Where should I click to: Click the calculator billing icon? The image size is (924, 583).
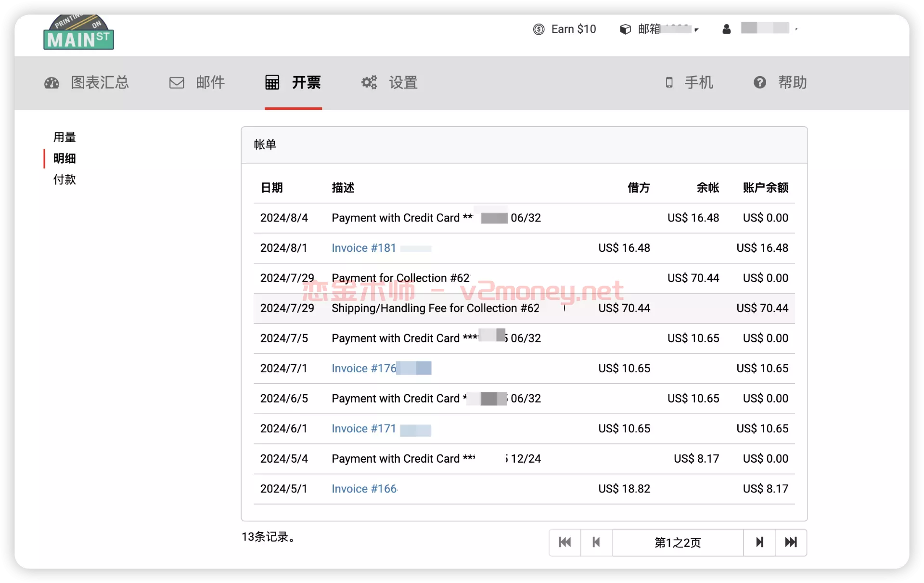[272, 83]
